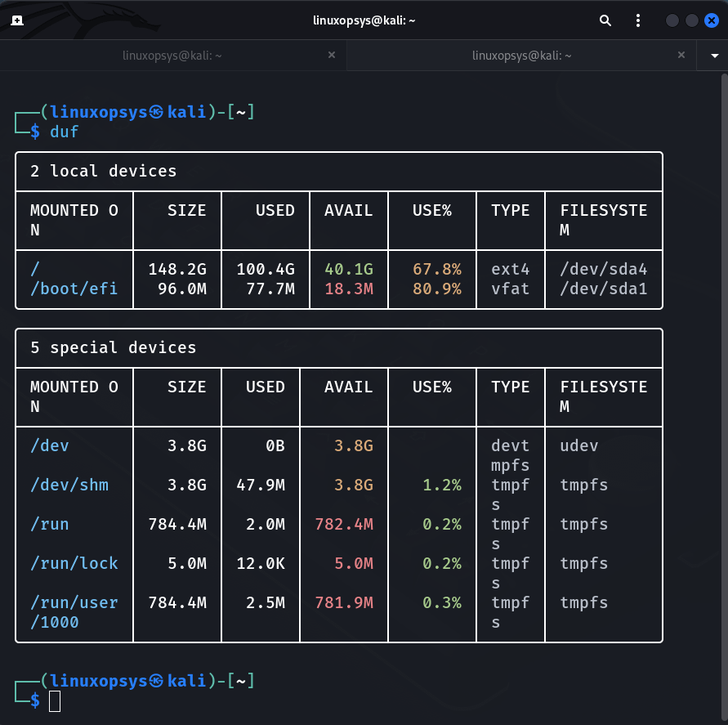The image size is (728, 725).
Task: Select the second terminal tab
Action: [x=521, y=56]
